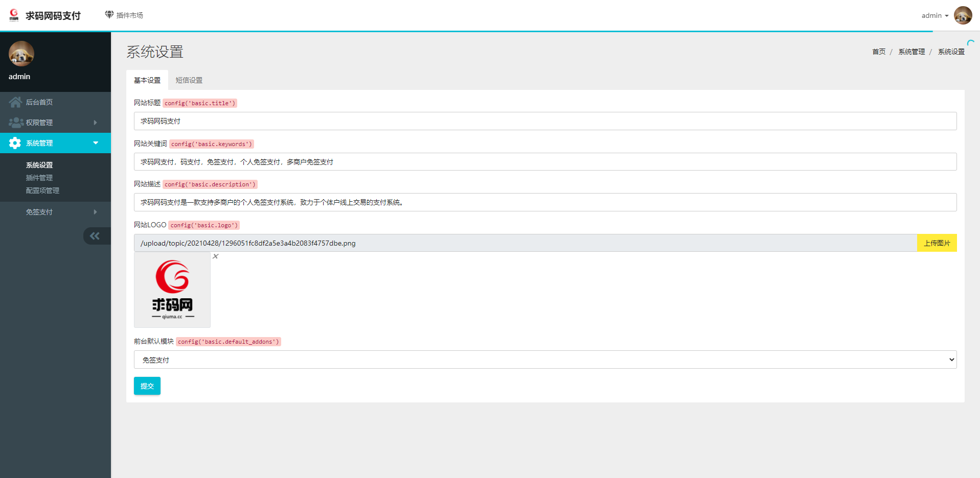Screen dimensions: 980x478
Task: Click the diamond icon beside 插件市场
Action: pos(109,15)
